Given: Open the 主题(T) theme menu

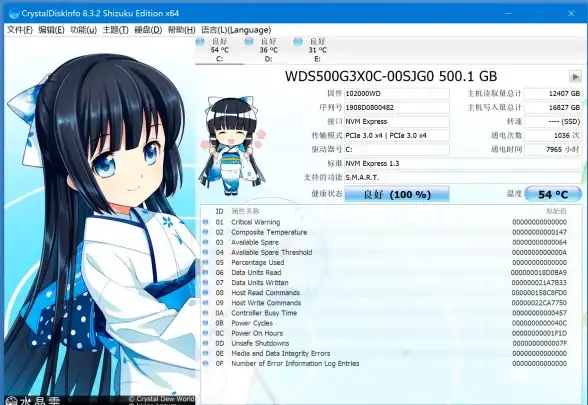Looking at the screenshot, I should tap(116, 30).
